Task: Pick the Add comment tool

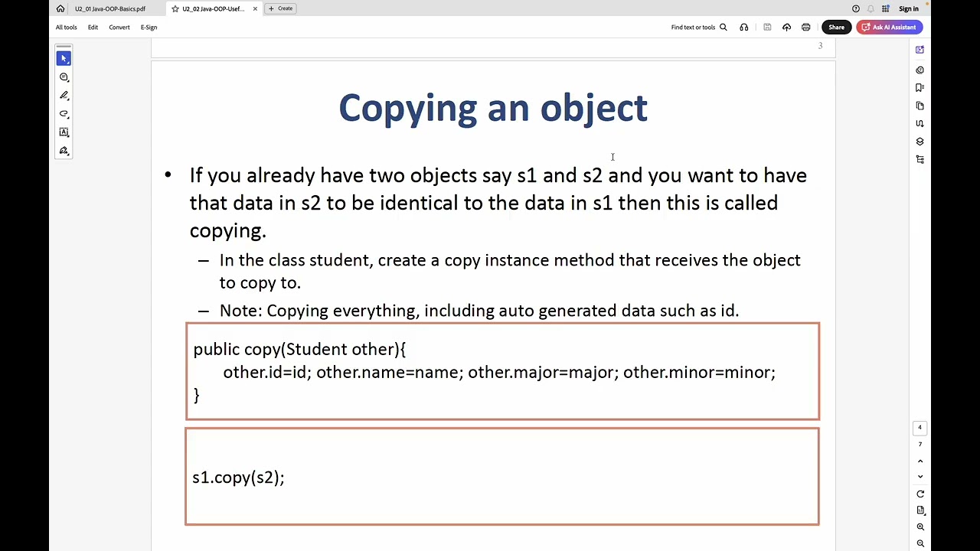Action: click(x=64, y=77)
